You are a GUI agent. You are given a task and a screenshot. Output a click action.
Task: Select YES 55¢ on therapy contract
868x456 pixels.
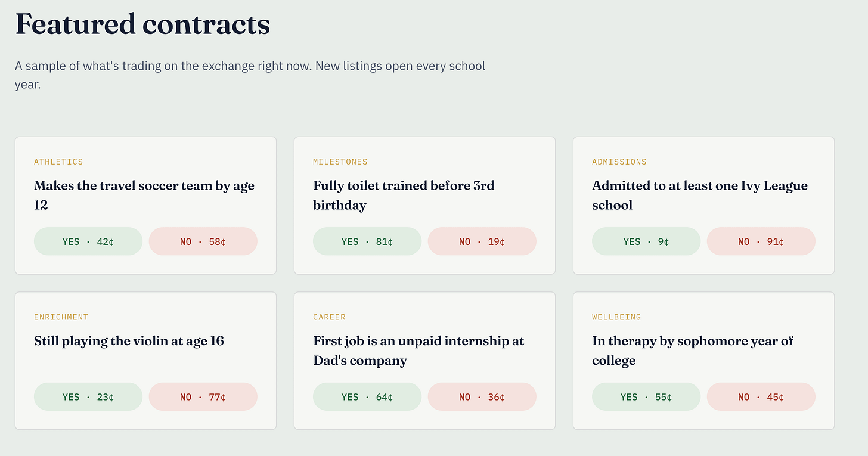(646, 396)
